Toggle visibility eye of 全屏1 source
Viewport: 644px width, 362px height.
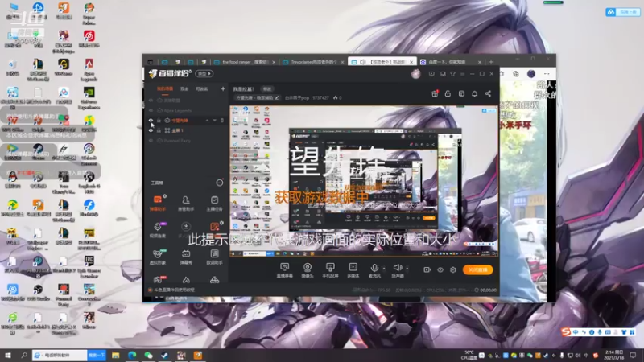point(151,130)
